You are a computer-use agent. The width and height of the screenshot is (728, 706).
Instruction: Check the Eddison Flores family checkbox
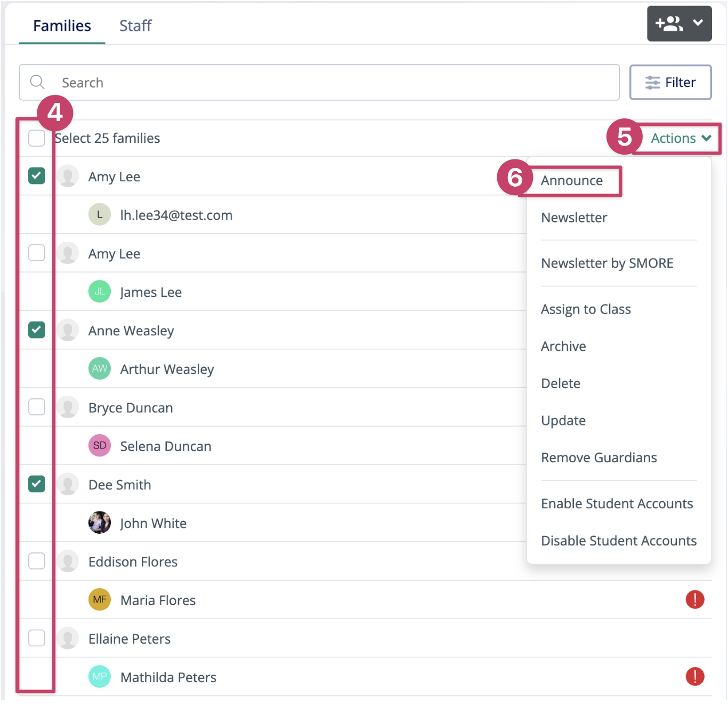click(x=37, y=561)
